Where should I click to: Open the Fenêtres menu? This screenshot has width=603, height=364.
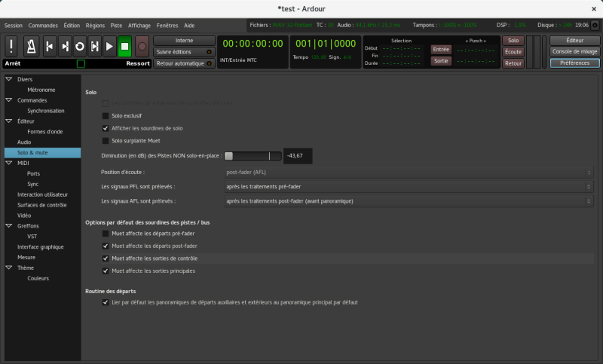pyautogui.click(x=167, y=26)
